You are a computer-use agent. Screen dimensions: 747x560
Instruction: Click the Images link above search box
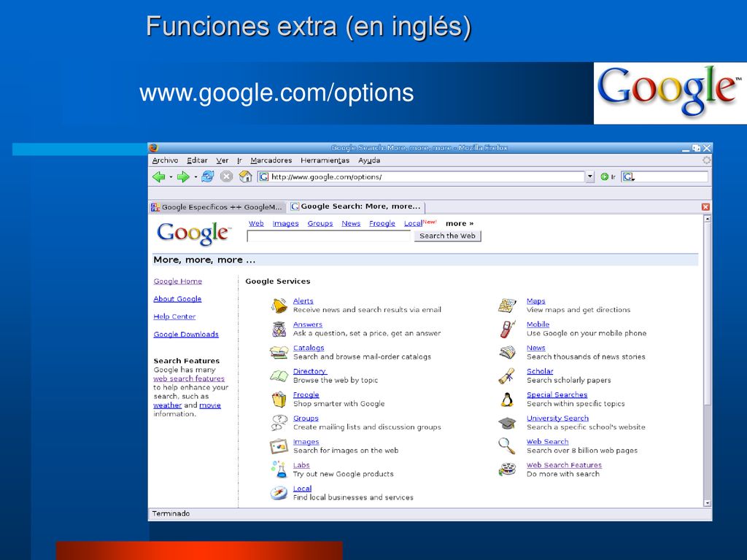pyautogui.click(x=285, y=223)
